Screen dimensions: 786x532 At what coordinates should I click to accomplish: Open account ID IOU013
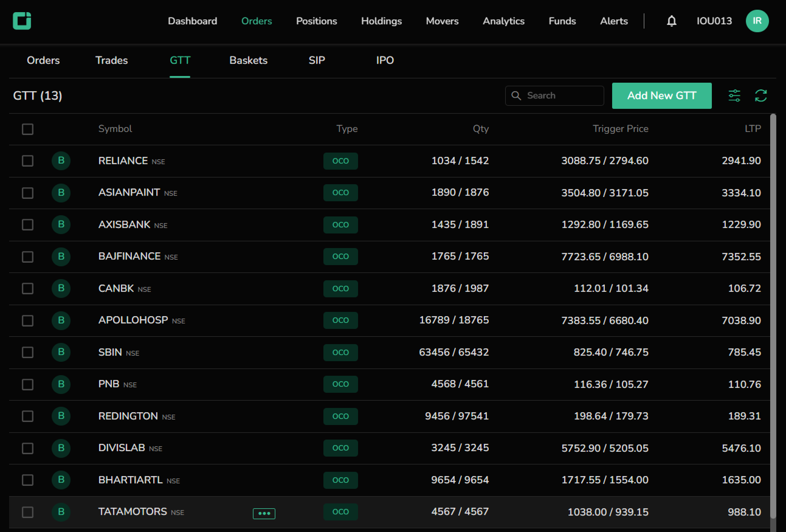[x=714, y=21]
